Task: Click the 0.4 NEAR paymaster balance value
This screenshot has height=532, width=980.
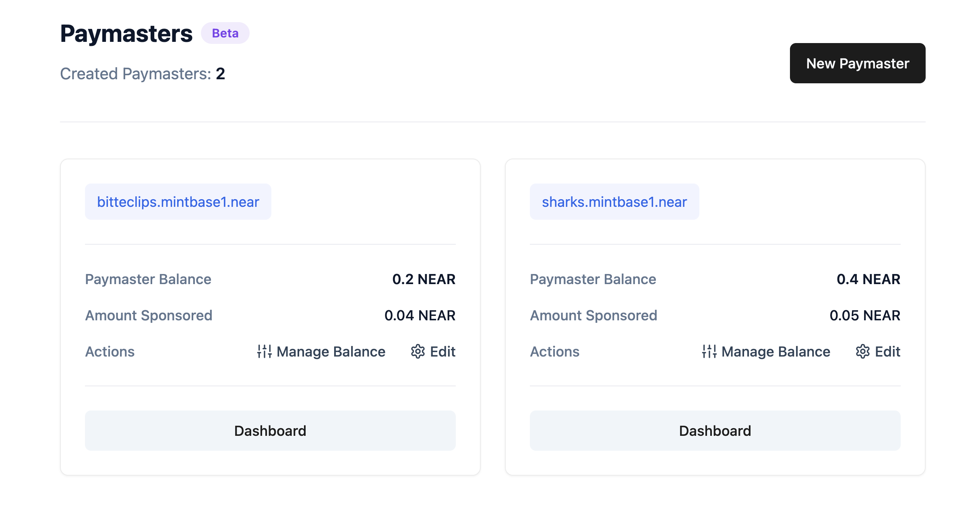Action: coord(868,279)
